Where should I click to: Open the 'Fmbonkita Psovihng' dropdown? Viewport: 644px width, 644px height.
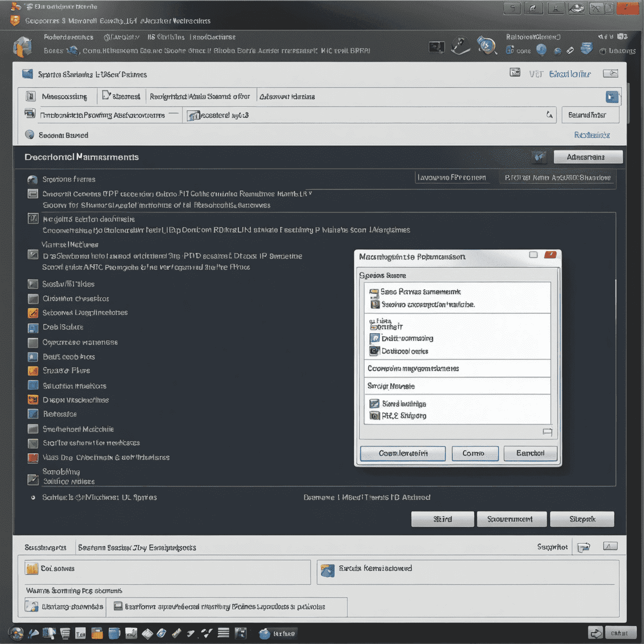point(109,115)
